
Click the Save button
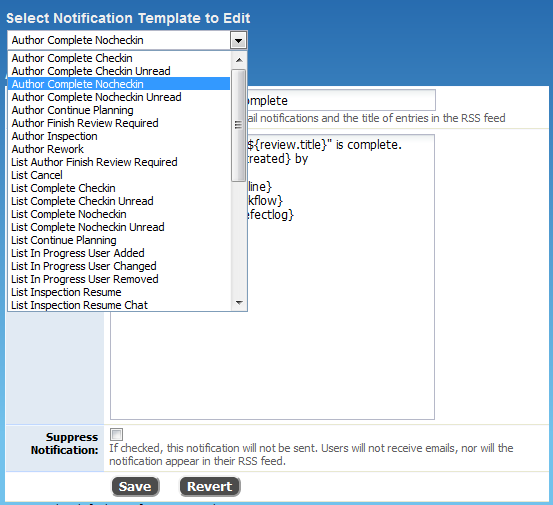[135, 486]
